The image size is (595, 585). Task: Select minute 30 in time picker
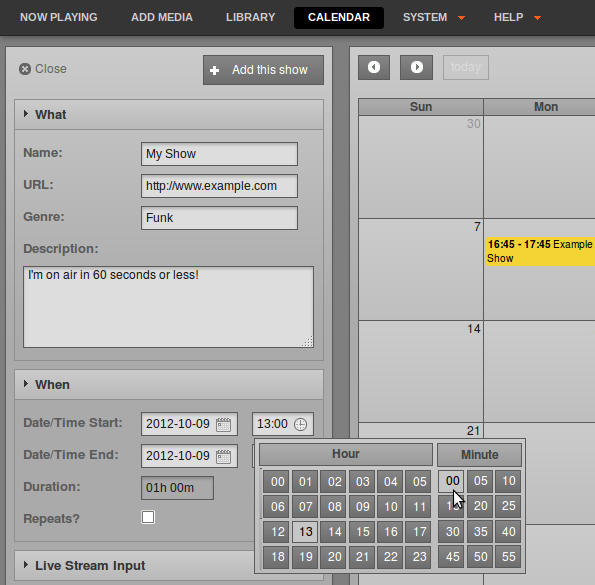452,532
